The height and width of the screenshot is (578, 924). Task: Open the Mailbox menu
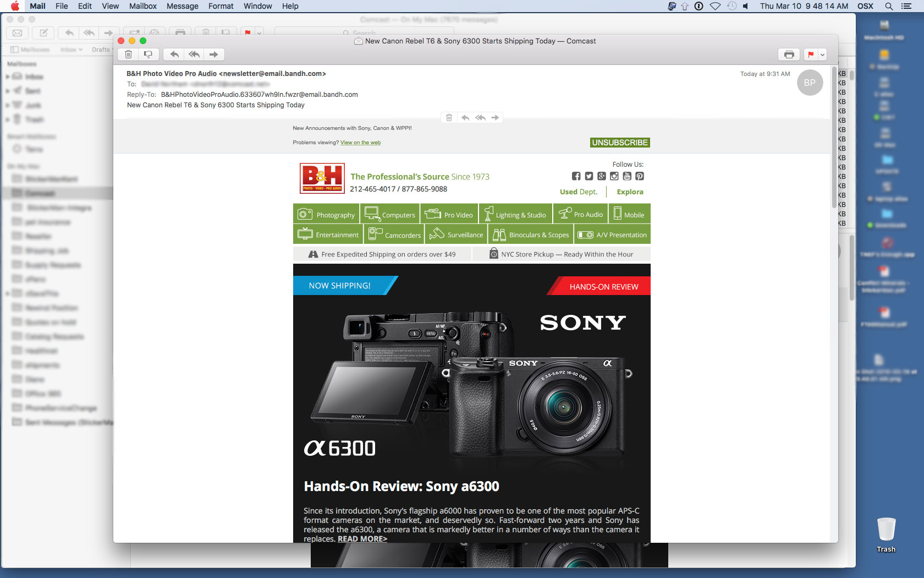(x=143, y=6)
